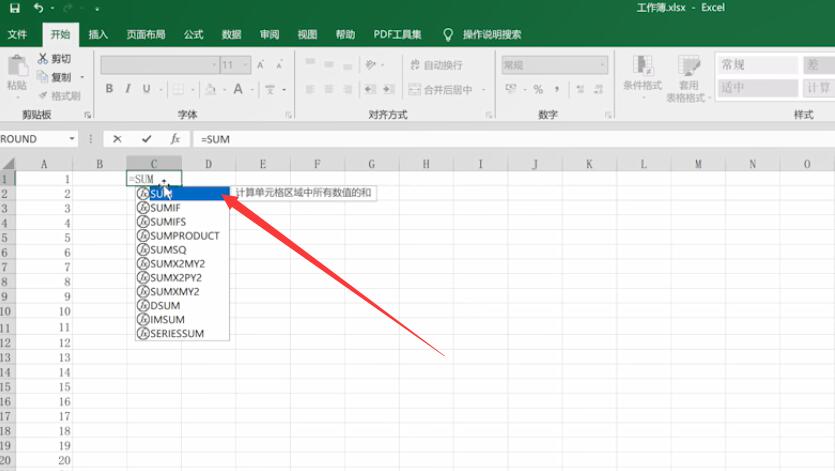
Task: Apply the 适中 cell style
Action: point(758,88)
